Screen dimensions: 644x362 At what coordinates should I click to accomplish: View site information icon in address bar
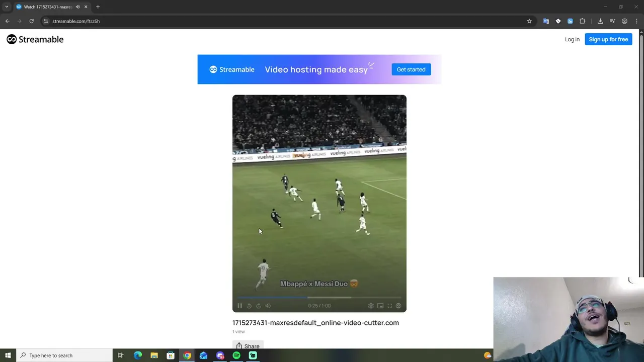tap(46, 21)
